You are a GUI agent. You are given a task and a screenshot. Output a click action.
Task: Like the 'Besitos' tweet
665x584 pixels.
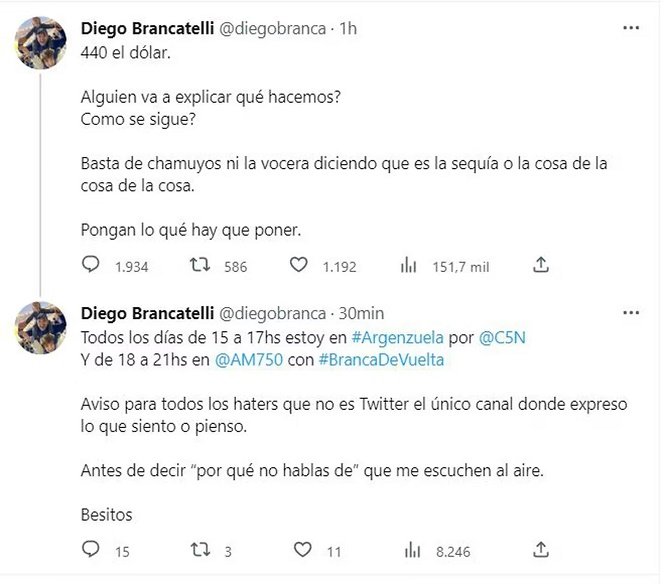[x=298, y=550]
